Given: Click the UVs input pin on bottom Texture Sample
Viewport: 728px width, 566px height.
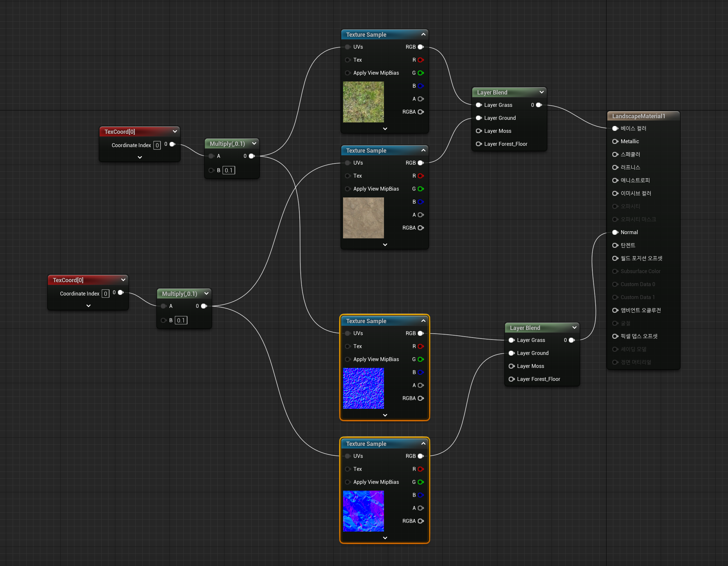Looking at the screenshot, I should click(348, 456).
